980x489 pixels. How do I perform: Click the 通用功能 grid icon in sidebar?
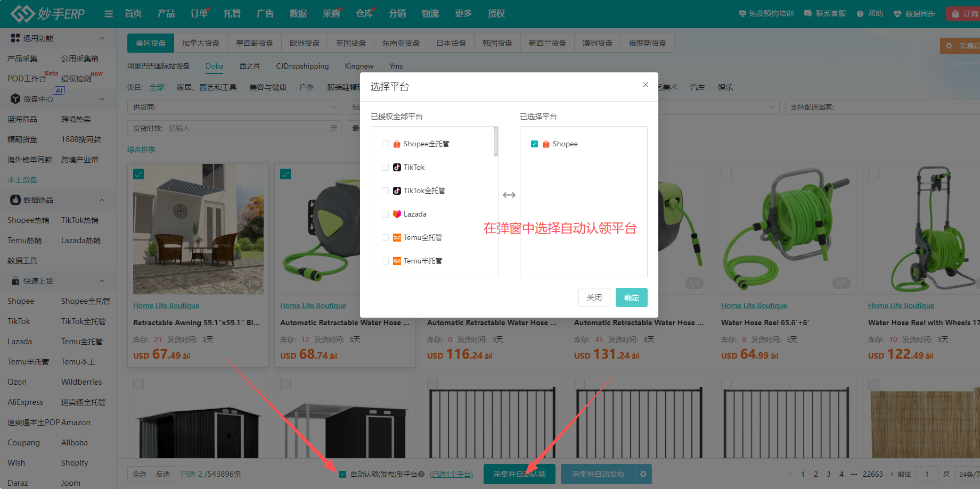tap(15, 38)
